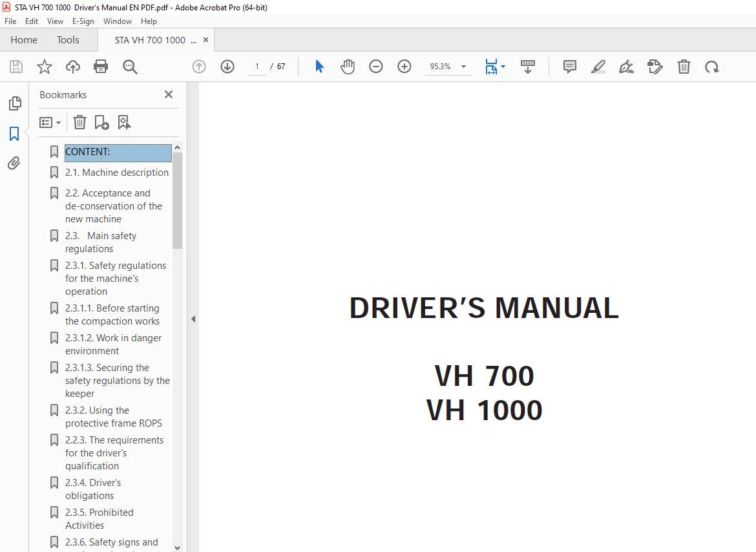Expand the page display options arrow
The image size is (756, 552).
click(503, 67)
